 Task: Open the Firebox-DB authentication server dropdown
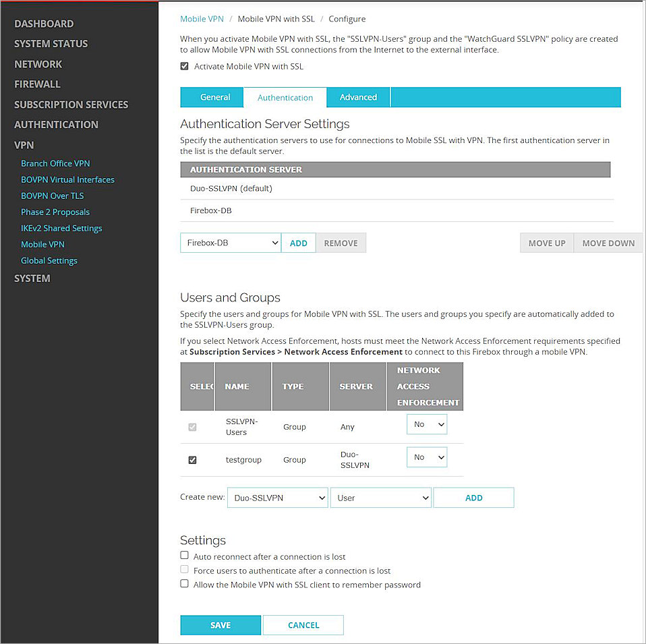click(x=230, y=242)
